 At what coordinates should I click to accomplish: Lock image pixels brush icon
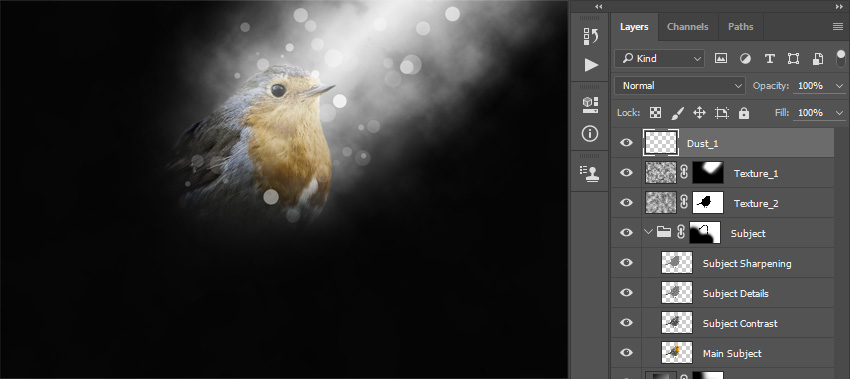coord(678,113)
